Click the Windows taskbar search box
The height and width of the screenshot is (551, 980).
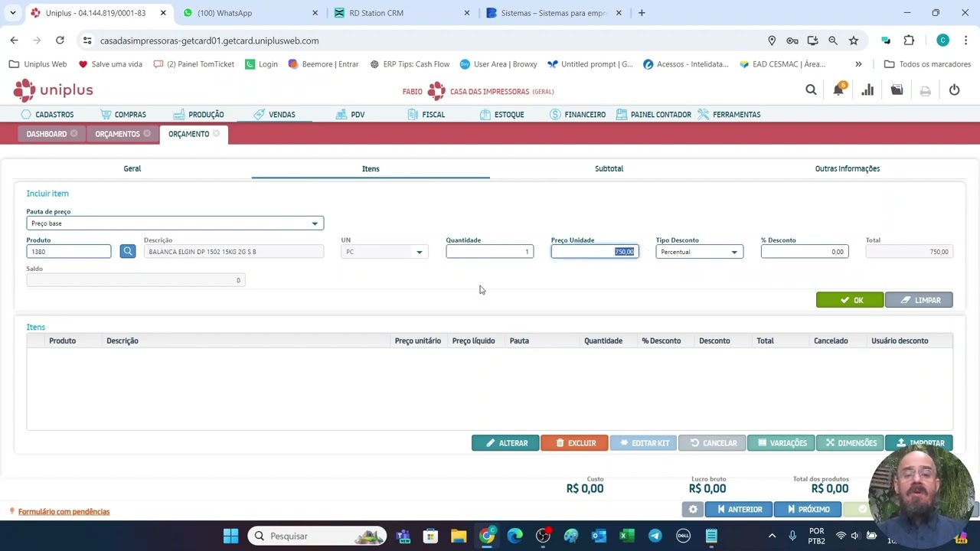point(317,536)
